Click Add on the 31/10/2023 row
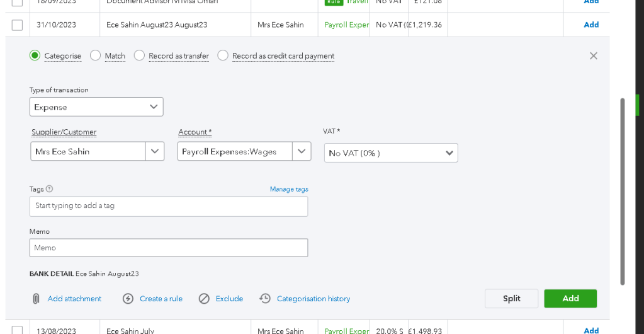This screenshot has height=334, width=644. point(591,25)
